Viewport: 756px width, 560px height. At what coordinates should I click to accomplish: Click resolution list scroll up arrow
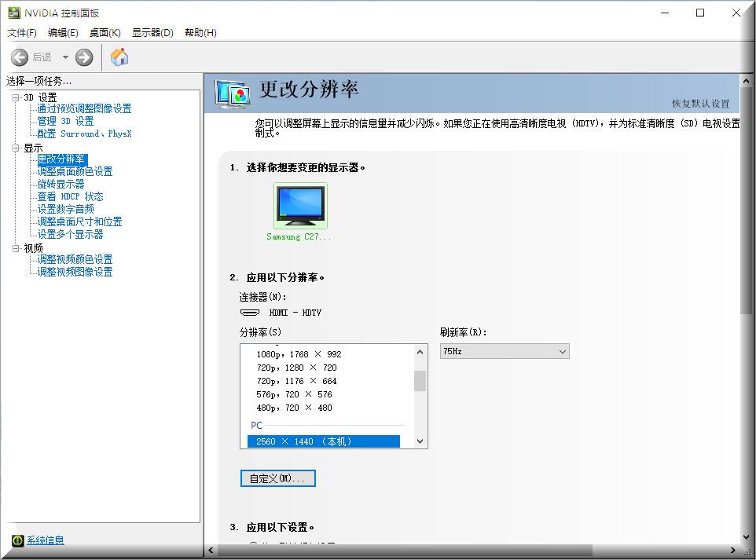(420, 353)
